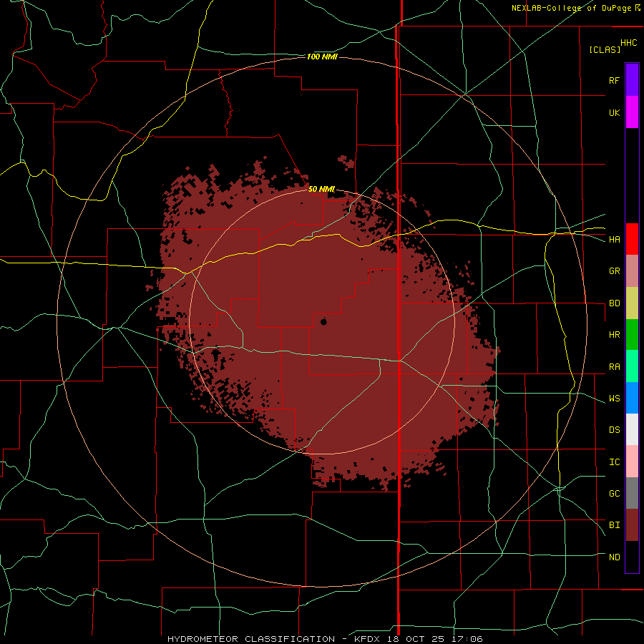Click the ND legend label

click(614, 557)
